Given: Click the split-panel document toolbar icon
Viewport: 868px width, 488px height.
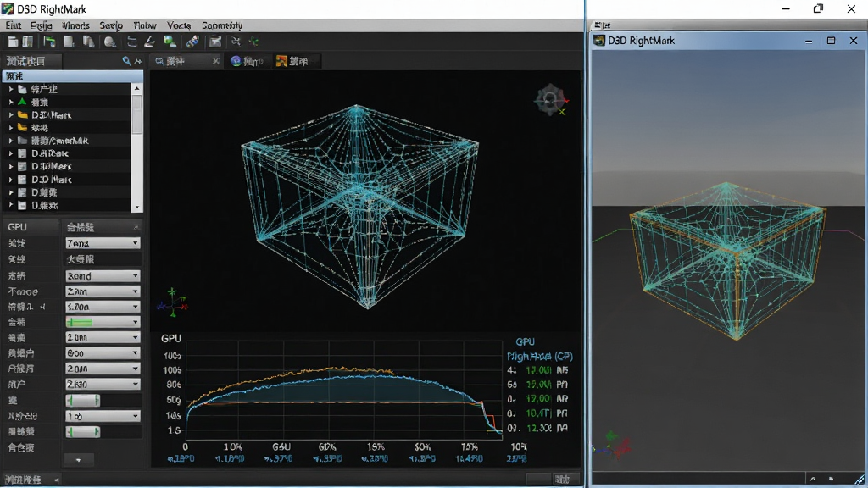Looking at the screenshot, I should coord(27,42).
